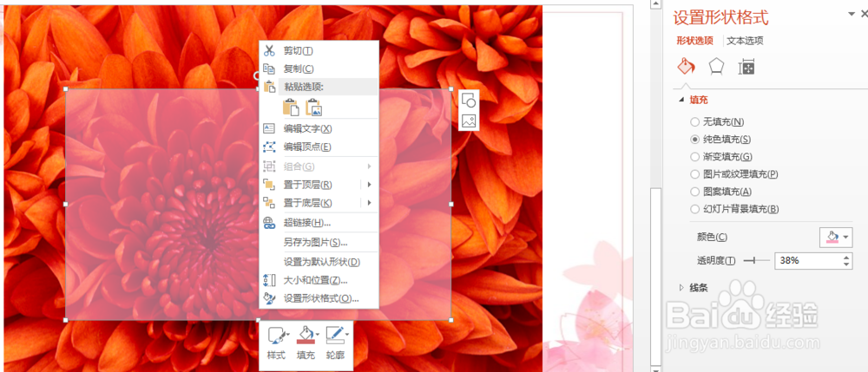Screen dimensions: 868x372
Task: Click the Edit Text icon beside 编辑文字
Action: pos(269,128)
